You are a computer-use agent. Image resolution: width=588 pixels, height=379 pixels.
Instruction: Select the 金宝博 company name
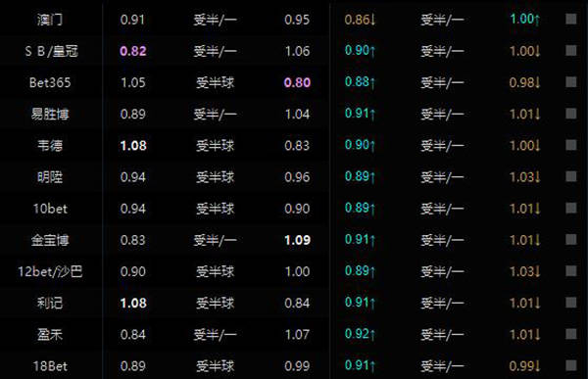pyautogui.click(x=50, y=240)
